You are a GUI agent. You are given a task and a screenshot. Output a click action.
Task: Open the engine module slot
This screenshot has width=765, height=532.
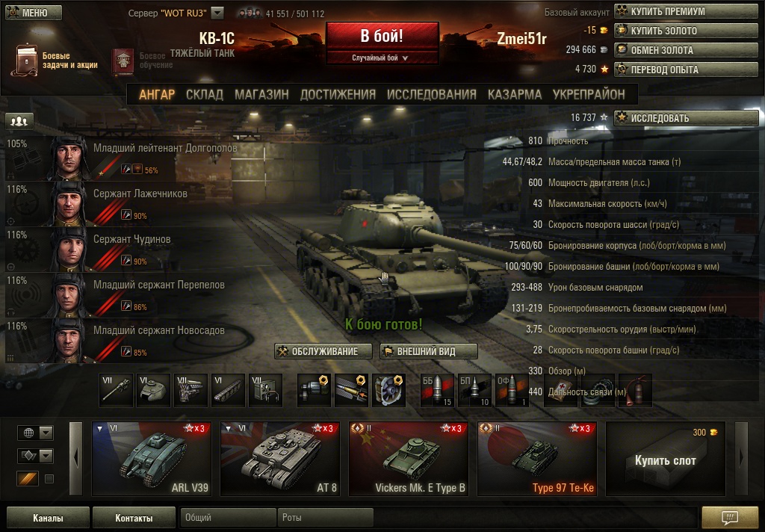(x=191, y=390)
